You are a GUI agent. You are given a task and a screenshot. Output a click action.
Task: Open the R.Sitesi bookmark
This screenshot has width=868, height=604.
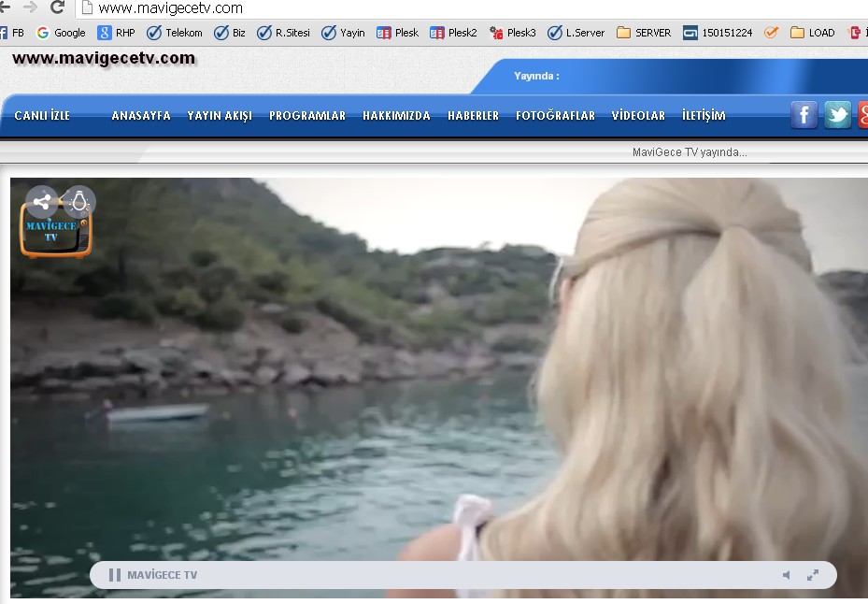[x=283, y=33]
